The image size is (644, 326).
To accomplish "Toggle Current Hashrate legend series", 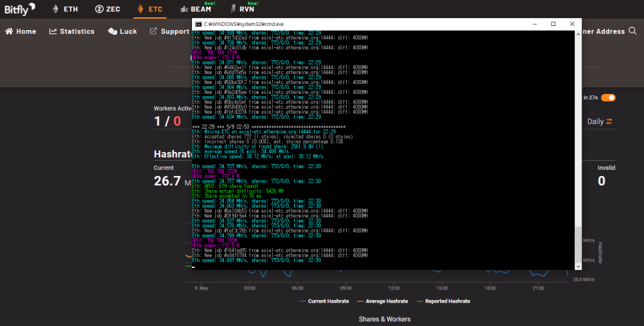I will (324, 301).
